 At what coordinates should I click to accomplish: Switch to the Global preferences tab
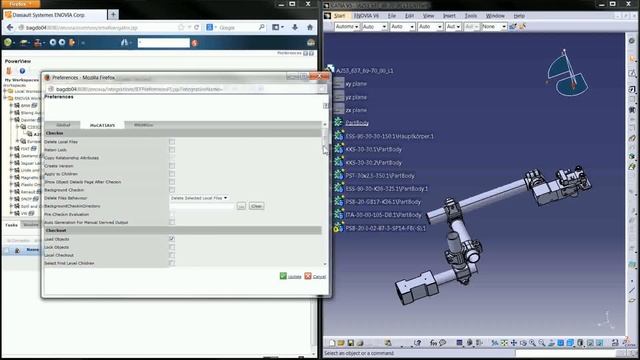(63, 125)
